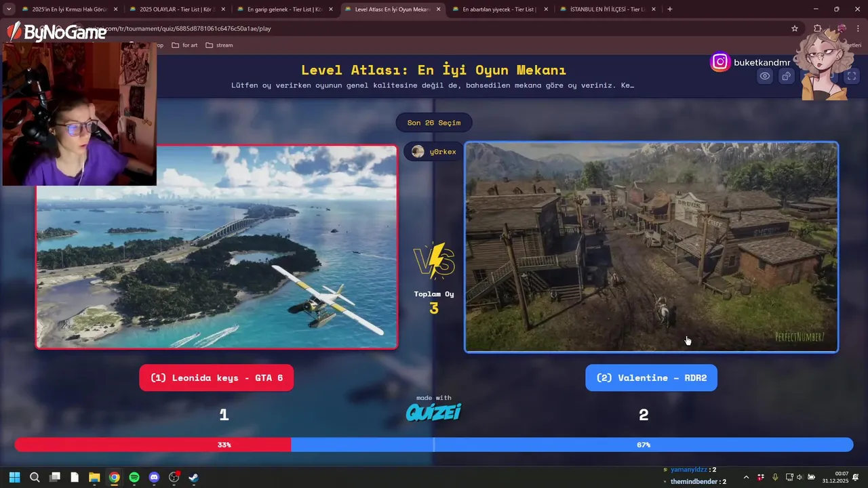
Task: Click the Chrome taskbar icon
Action: click(115, 477)
